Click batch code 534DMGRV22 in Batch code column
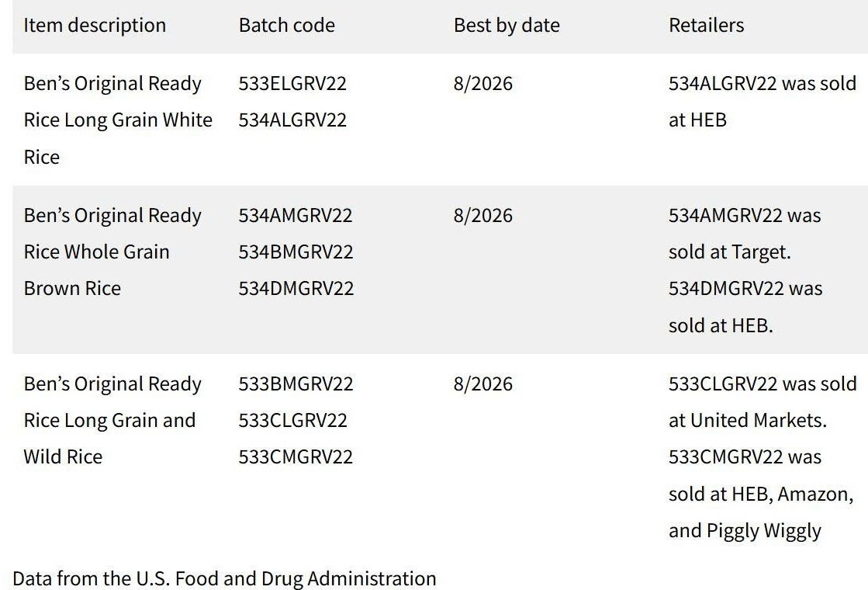868x590 pixels. [x=296, y=288]
